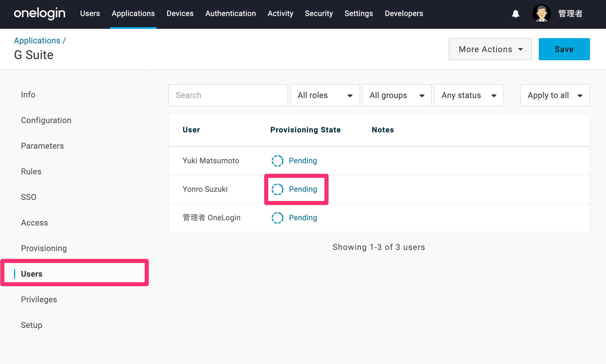Viewport: 606px width, 364px height.
Task: Click pending status icon for Yonro Suzuki
Action: tap(277, 189)
